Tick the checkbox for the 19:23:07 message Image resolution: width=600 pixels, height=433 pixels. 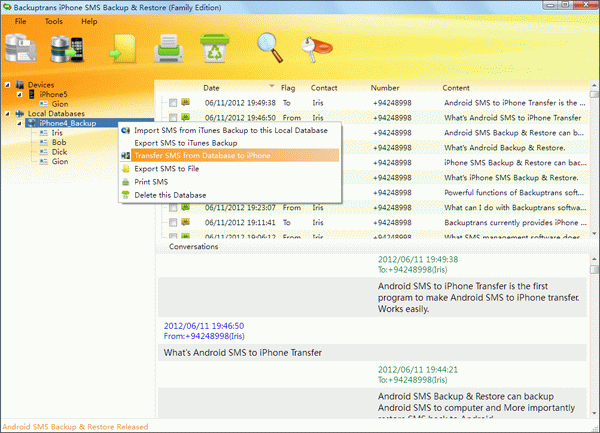[173, 207]
